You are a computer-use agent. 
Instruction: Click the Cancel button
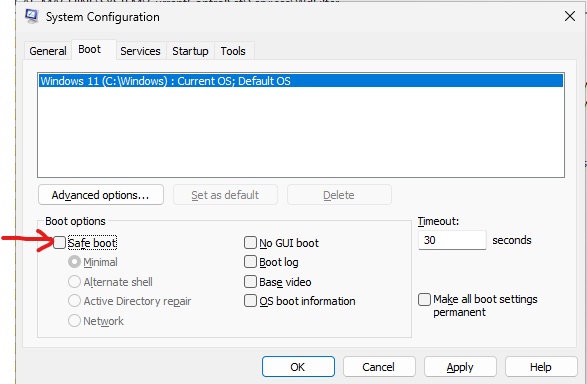pyautogui.click(x=379, y=367)
